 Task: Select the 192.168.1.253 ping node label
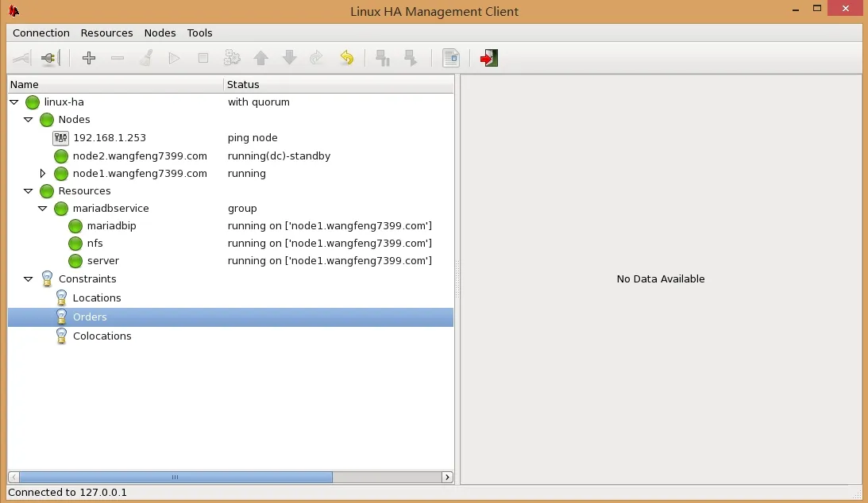[x=110, y=137]
